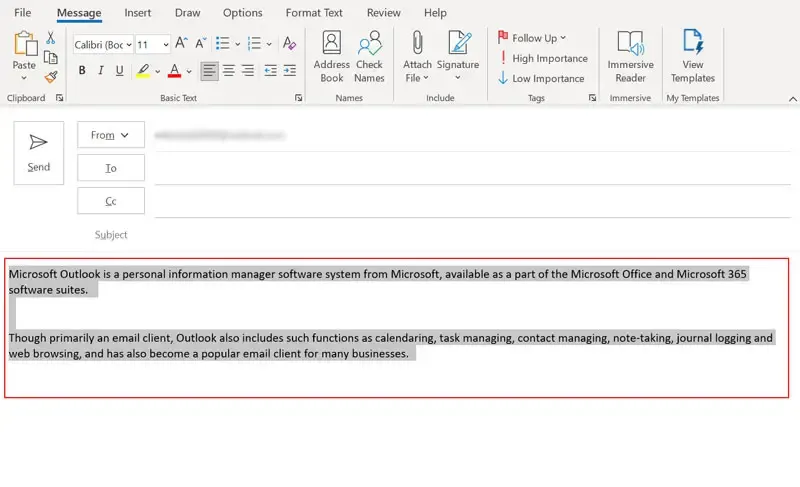Click the Paste clipboard icon
The image size is (800, 487).
click(24, 43)
